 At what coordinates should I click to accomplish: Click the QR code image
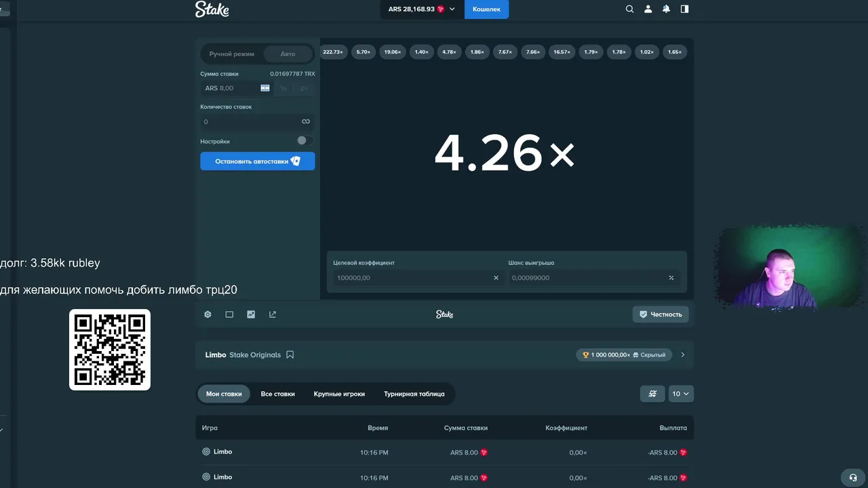point(110,350)
